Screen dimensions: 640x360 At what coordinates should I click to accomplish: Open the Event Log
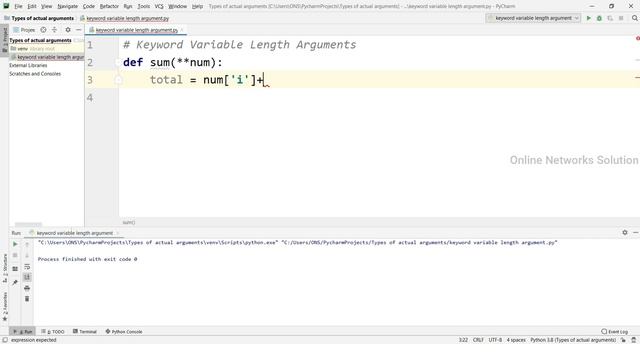(614, 331)
